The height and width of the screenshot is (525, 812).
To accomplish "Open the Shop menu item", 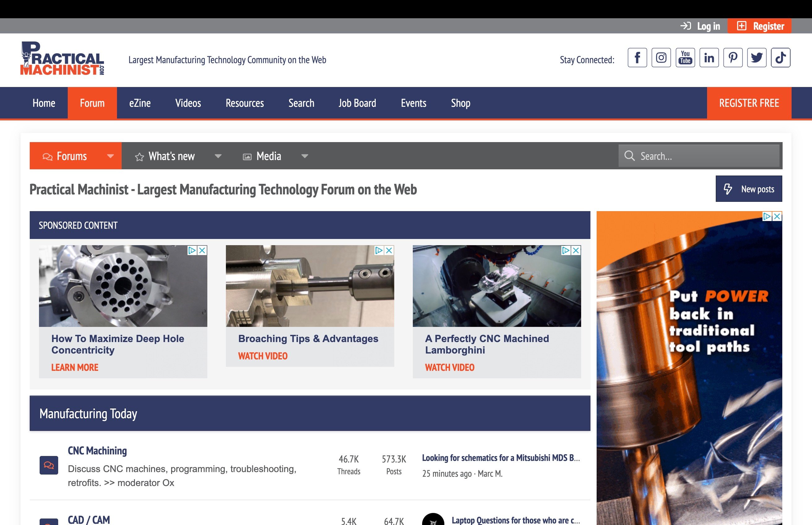I will [461, 103].
